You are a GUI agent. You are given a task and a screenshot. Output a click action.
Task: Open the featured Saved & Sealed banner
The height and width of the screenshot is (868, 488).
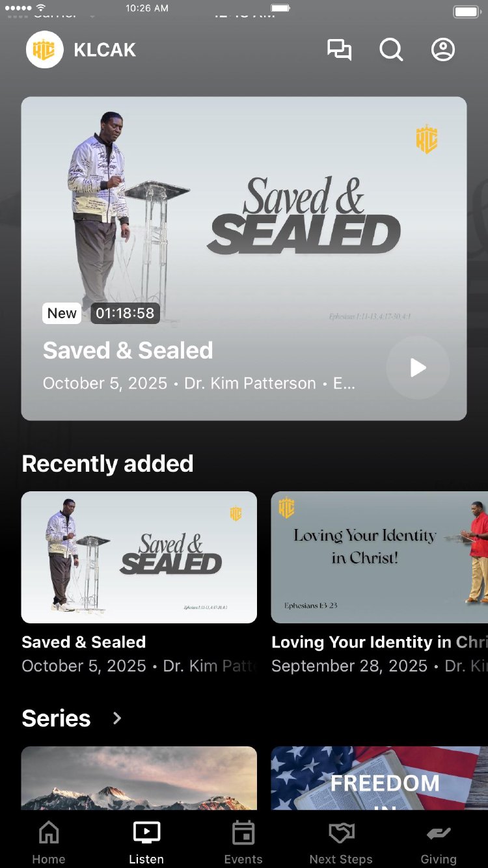(244, 258)
